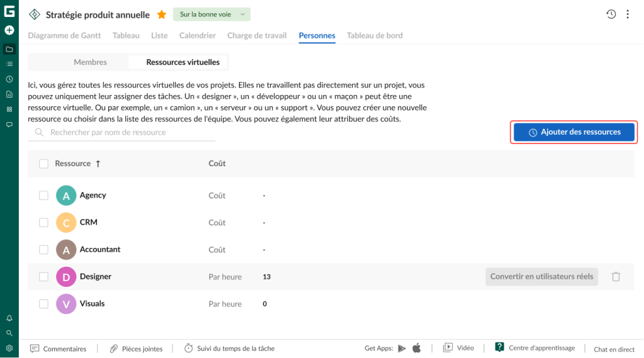This screenshot has height=358, width=644.
Task: Open the notifications bell icon
Action: pyautogui.click(x=9, y=318)
